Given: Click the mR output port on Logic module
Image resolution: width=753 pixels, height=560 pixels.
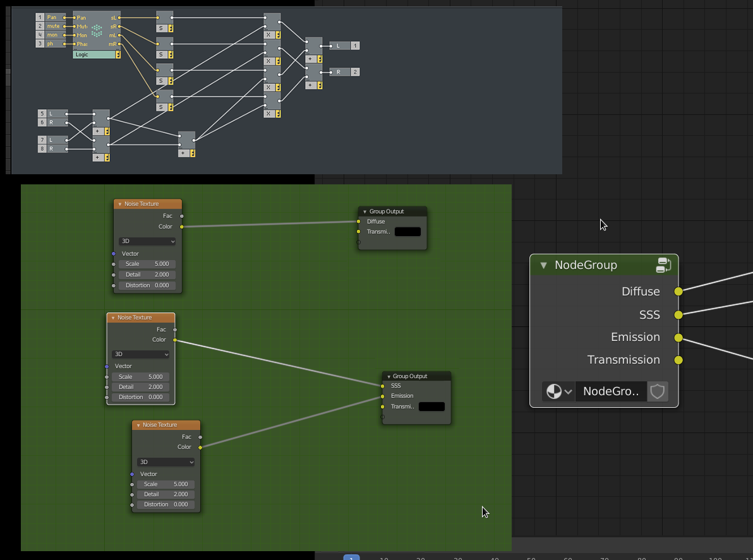Looking at the screenshot, I should [119, 44].
